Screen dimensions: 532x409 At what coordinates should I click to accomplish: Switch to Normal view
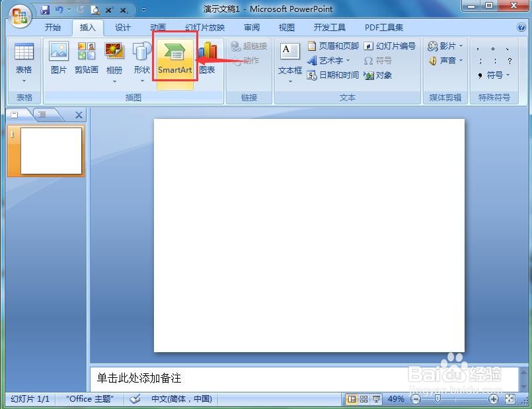coord(352,398)
